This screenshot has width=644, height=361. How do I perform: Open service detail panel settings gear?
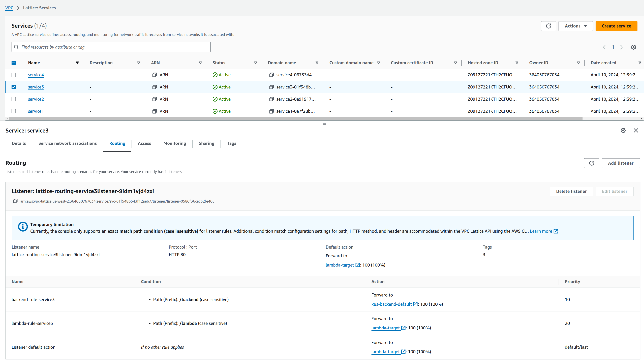623,130
